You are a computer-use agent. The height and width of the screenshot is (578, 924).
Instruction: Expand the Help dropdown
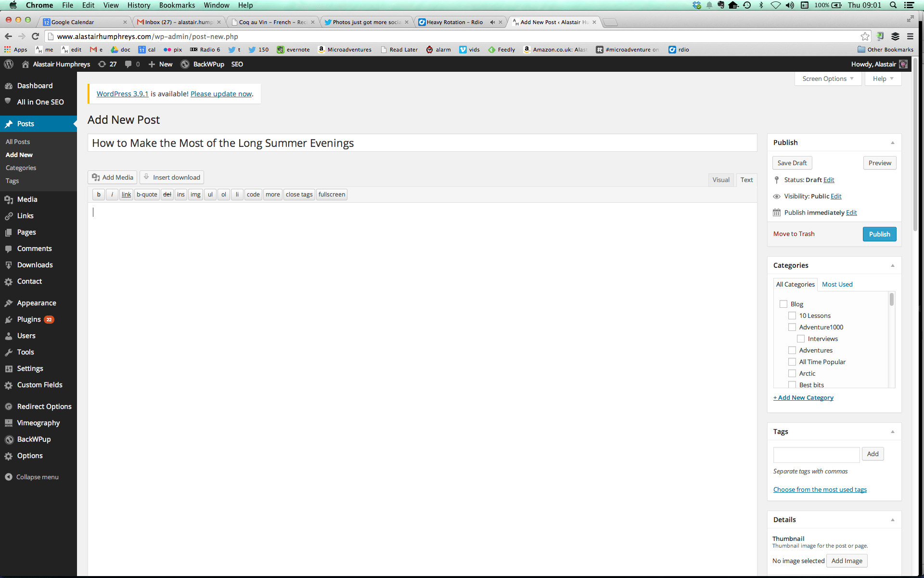pos(882,79)
